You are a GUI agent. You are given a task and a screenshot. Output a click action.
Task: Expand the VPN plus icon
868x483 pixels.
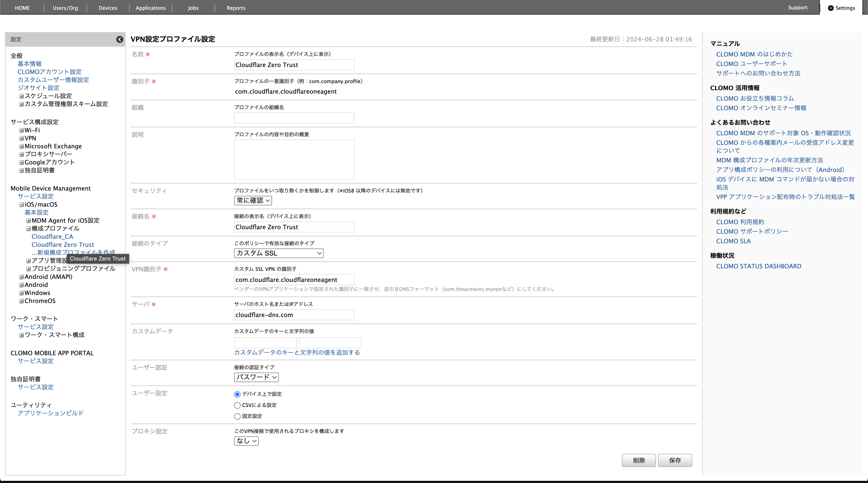tap(21, 138)
